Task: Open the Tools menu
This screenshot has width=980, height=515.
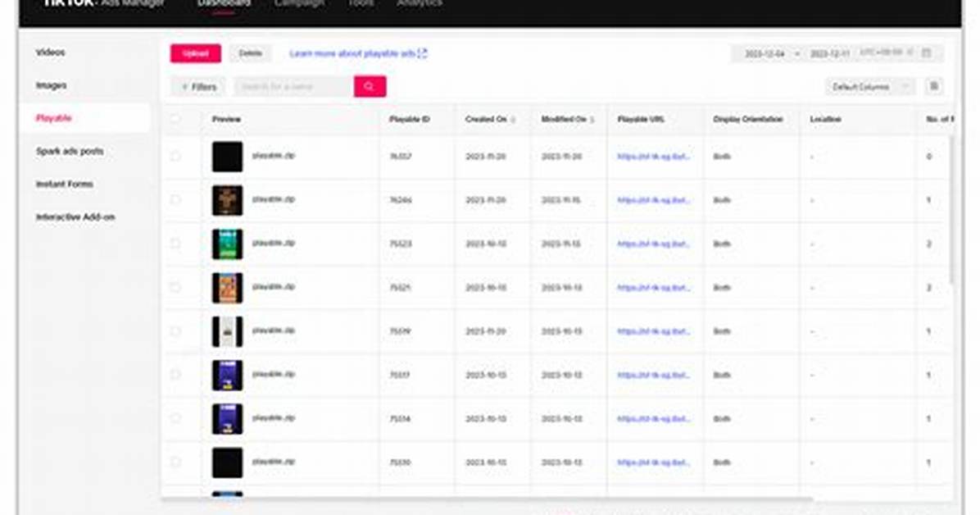Action: 361,4
